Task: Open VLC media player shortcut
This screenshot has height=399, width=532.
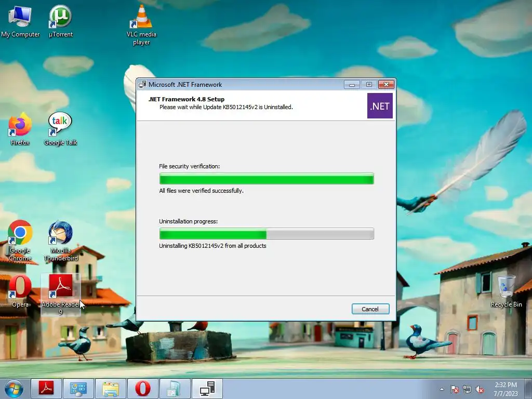Action: (x=141, y=25)
